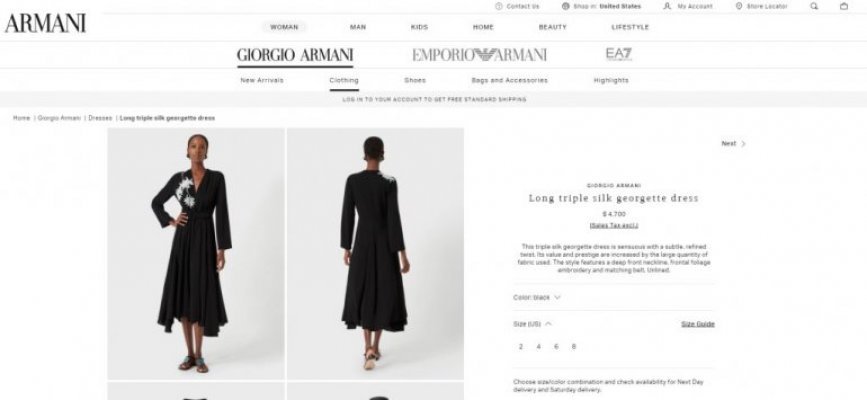Select the EA7 brand logo
Screen dimensions: 867x400
coord(619,54)
